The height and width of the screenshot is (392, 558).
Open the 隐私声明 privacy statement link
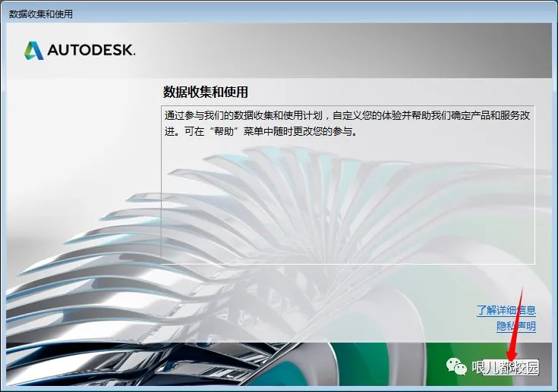click(x=516, y=326)
